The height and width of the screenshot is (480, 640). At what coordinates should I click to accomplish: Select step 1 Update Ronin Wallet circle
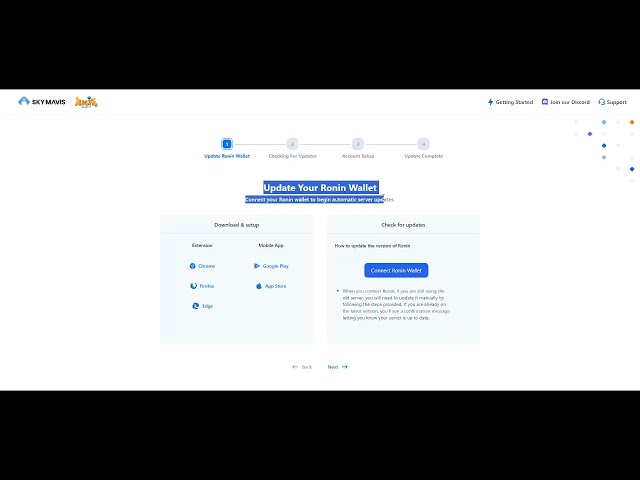click(227, 144)
